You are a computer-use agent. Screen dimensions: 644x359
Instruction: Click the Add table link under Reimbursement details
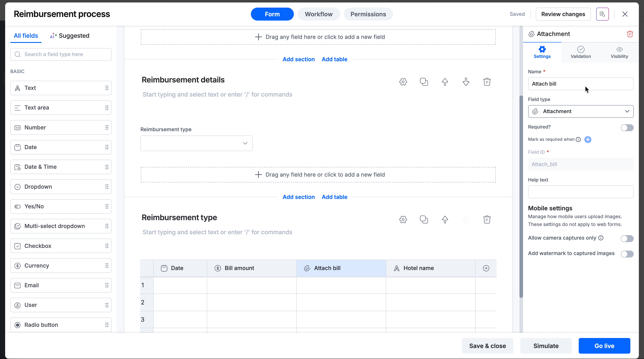pyautogui.click(x=334, y=197)
